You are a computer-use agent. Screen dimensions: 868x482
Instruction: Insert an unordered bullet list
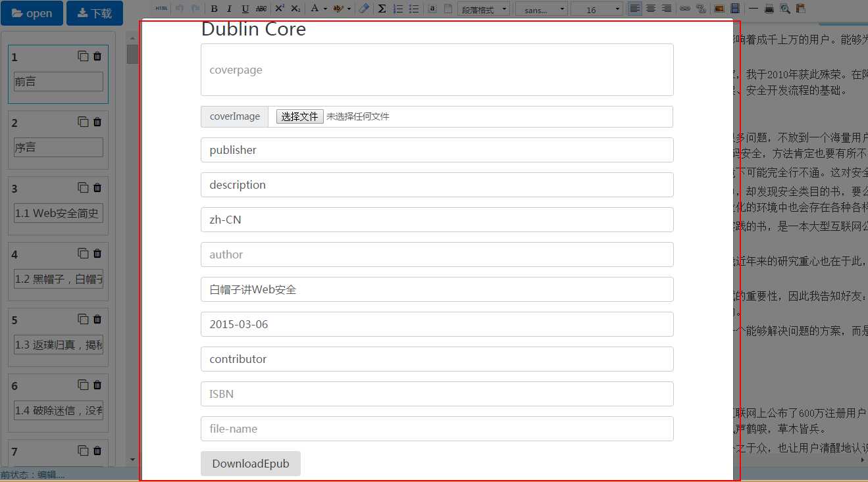(414, 9)
